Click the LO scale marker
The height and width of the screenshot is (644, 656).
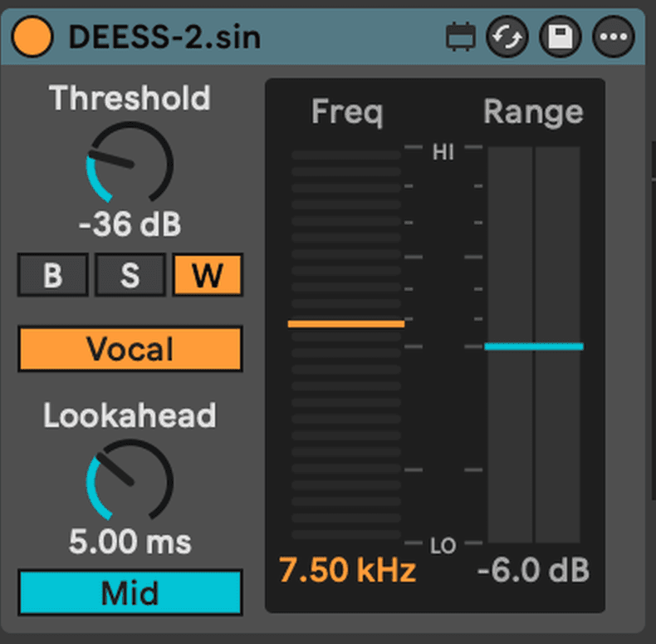point(443,546)
